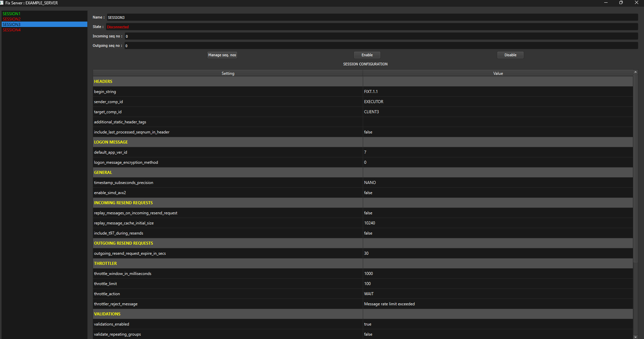Click the scrollbar up arrow
Viewport: 644px width, 339px height.
coord(636,72)
